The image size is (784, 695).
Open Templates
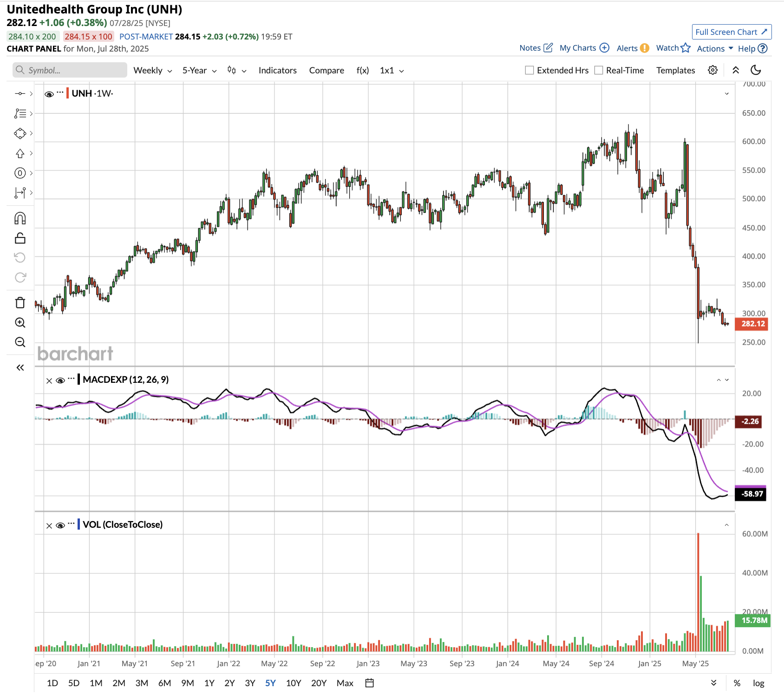(x=675, y=70)
